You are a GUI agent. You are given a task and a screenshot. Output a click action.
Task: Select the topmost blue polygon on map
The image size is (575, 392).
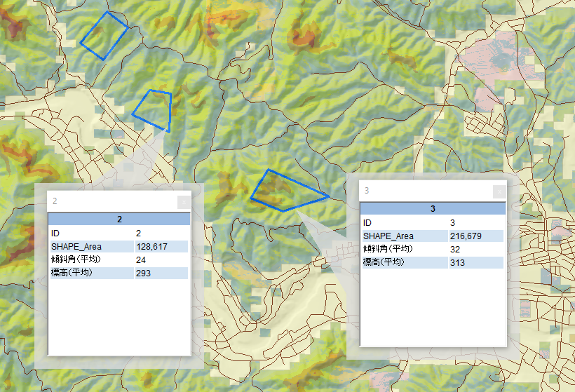click(x=104, y=36)
